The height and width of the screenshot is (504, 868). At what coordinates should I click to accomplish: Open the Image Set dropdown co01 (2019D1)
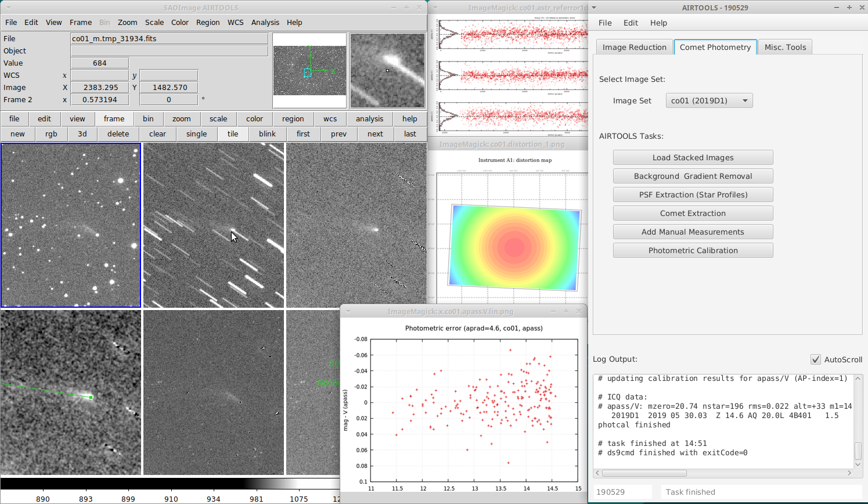click(709, 100)
